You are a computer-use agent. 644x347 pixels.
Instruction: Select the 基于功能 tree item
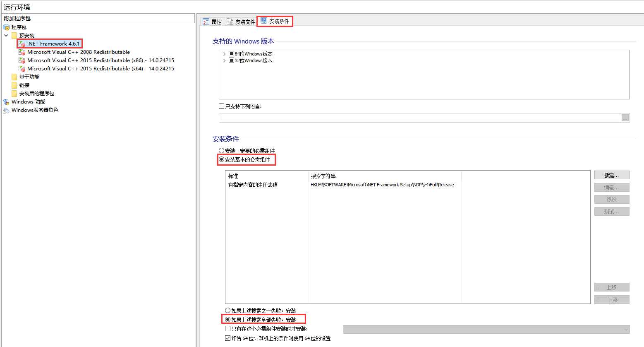click(29, 77)
